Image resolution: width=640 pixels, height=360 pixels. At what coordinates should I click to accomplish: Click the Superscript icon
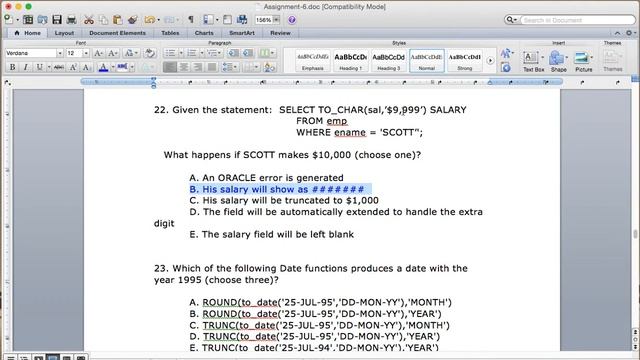pyautogui.click(x=73, y=67)
